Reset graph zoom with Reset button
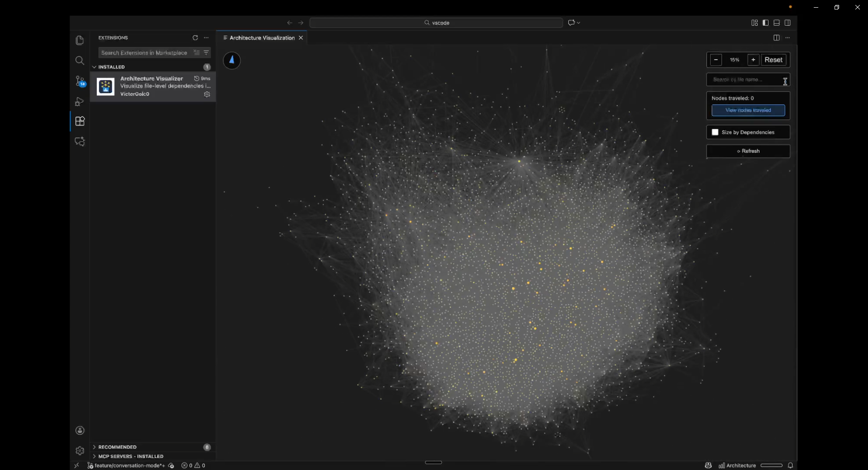Image resolution: width=868 pixels, height=470 pixels. point(774,60)
